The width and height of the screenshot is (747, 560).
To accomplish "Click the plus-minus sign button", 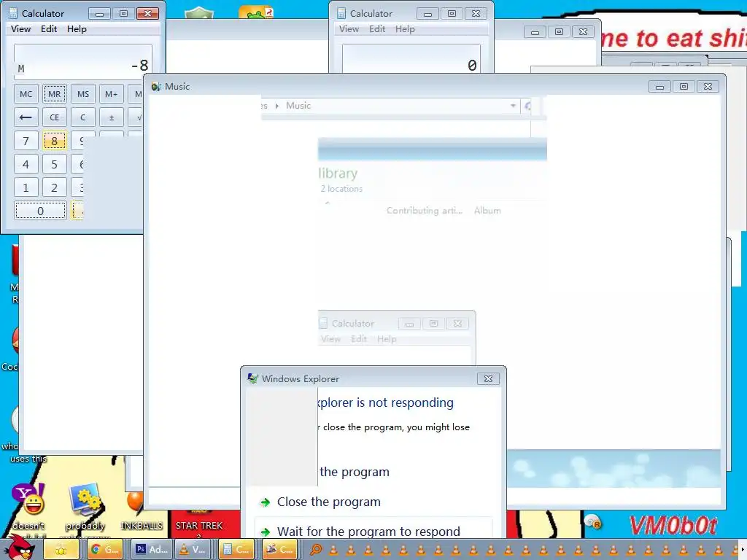I will [112, 117].
